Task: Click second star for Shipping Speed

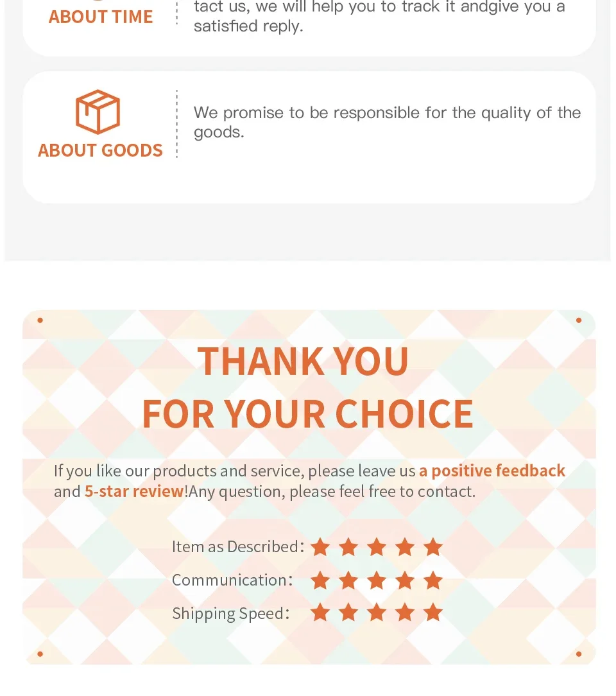Action: (348, 613)
